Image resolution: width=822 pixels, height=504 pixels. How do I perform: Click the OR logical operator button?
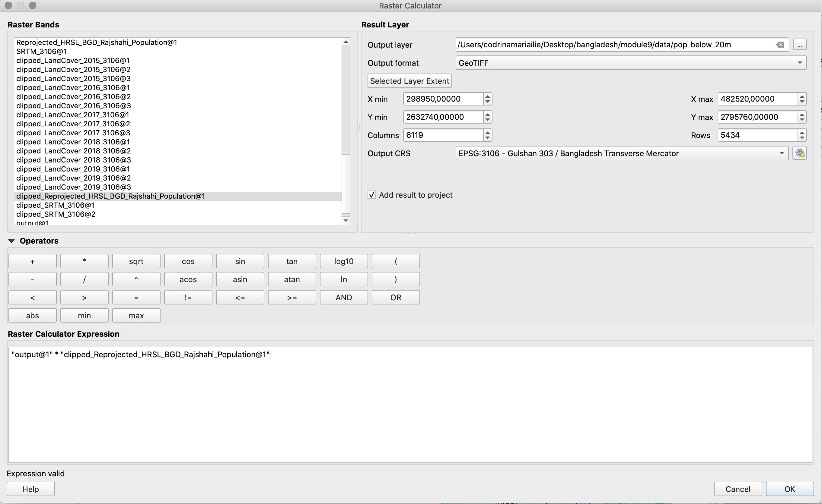point(395,298)
